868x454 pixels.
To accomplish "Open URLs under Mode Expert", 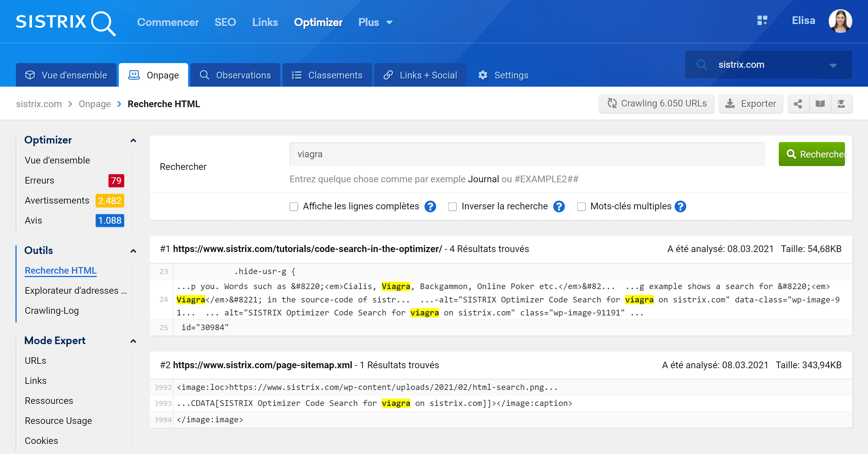I will (35, 361).
